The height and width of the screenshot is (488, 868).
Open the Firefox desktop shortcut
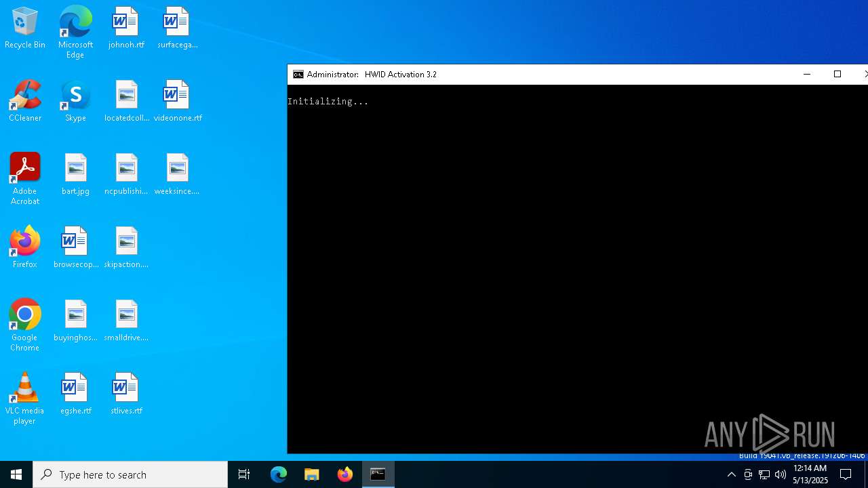pos(24,248)
